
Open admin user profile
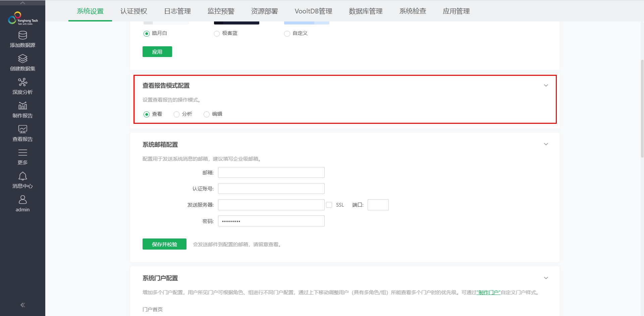[22, 204]
